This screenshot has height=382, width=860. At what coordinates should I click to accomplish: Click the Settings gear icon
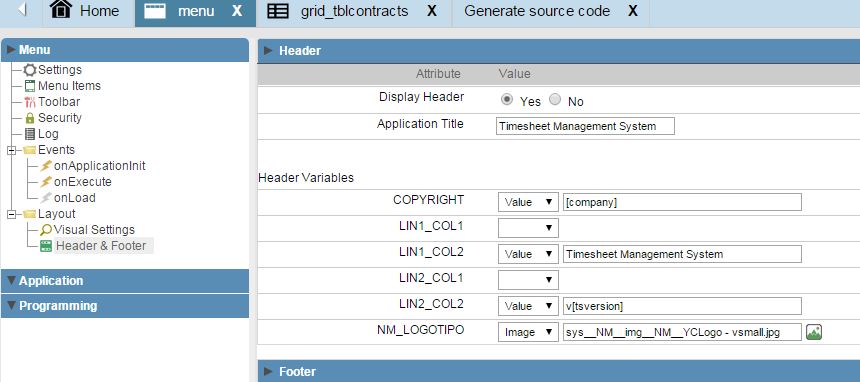click(30, 70)
